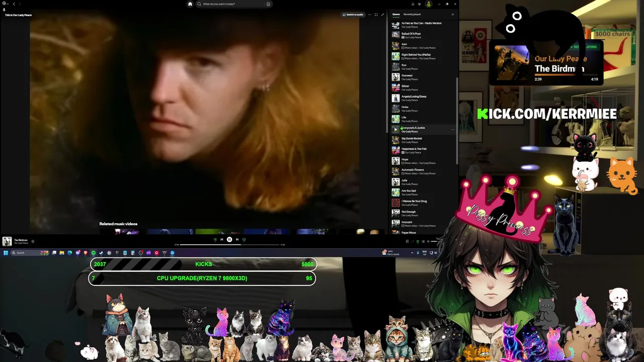Play 'Right Behind You (Mafia)' from queue
The height and width of the screenshot is (362, 644).
click(423, 56)
